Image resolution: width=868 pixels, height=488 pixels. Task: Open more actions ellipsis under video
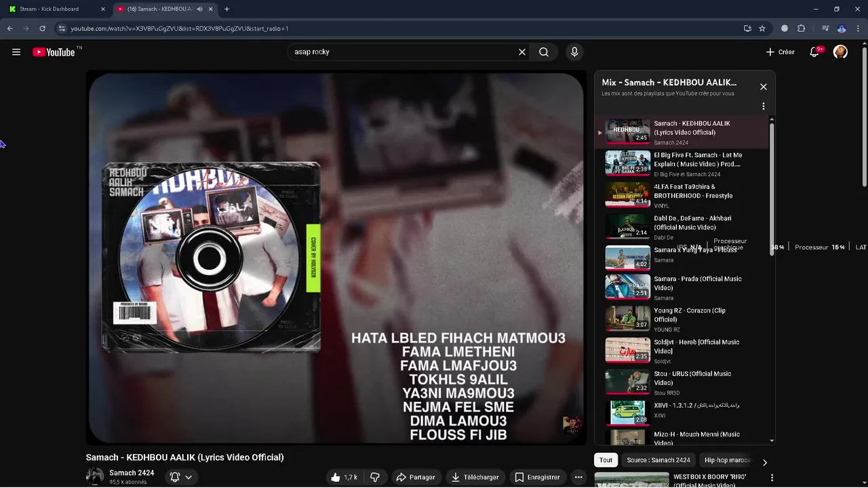578,477
